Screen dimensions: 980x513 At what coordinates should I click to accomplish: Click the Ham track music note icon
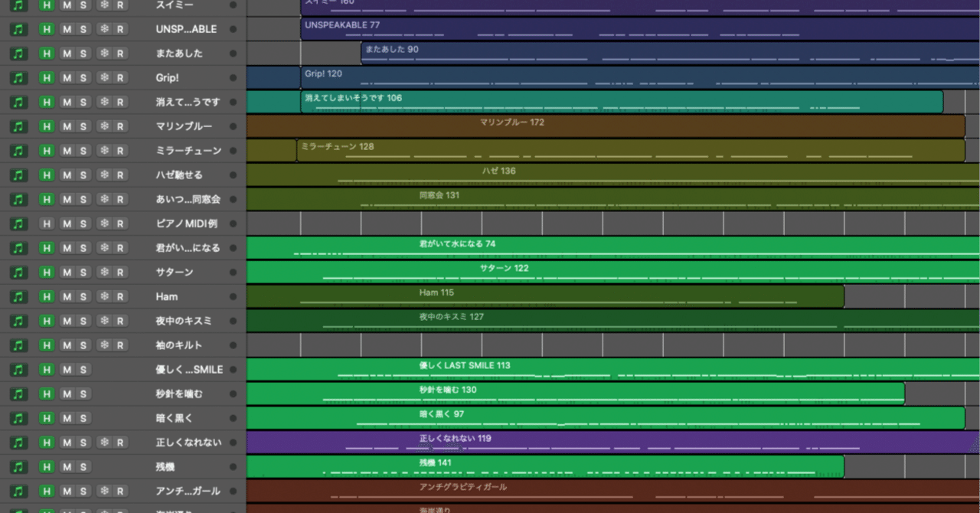[x=20, y=296]
